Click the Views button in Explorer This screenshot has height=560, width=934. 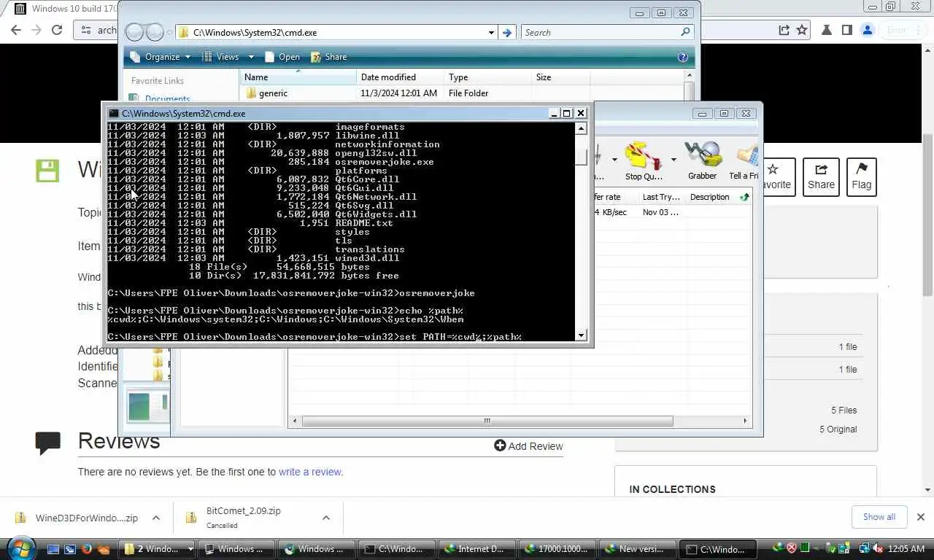pos(220,57)
